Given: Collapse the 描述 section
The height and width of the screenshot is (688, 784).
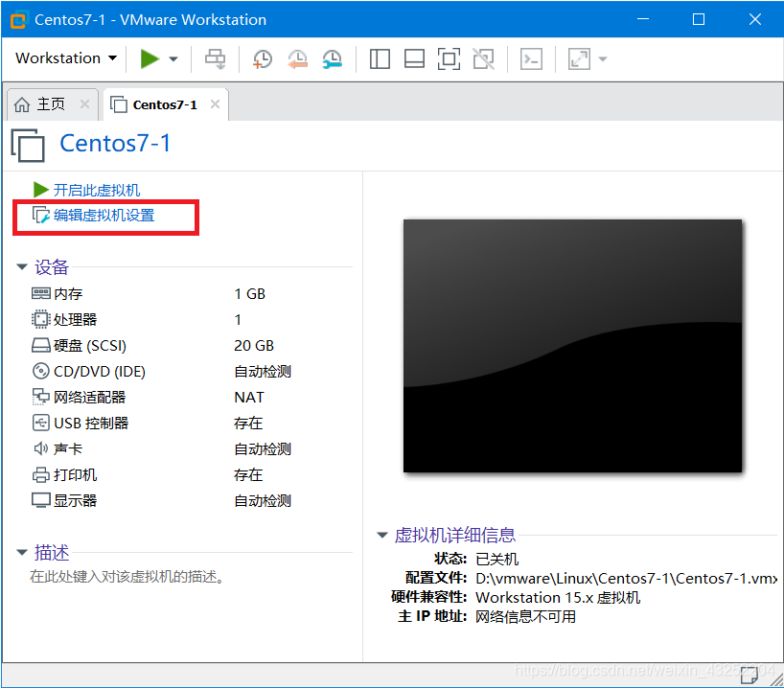Looking at the screenshot, I should point(21,553).
